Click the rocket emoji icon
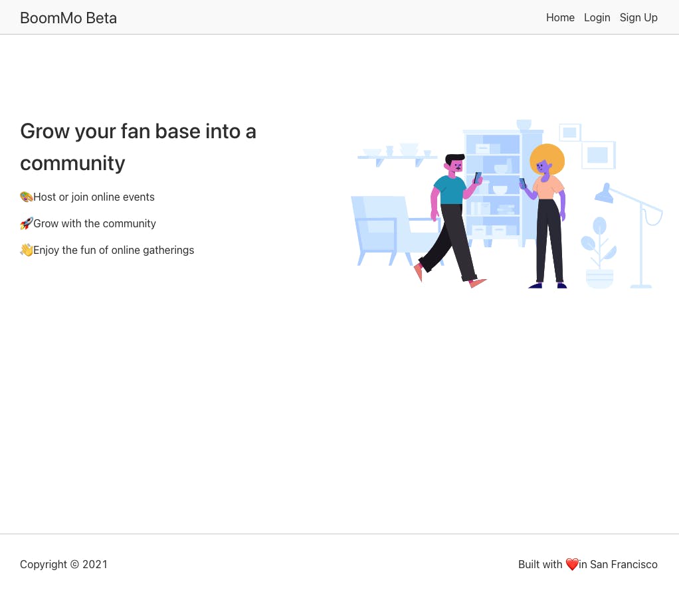The image size is (679, 616). tap(27, 223)
